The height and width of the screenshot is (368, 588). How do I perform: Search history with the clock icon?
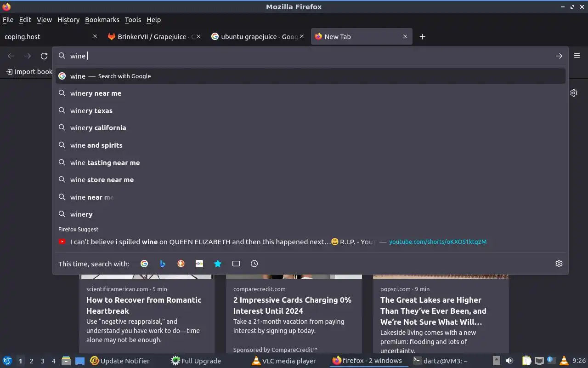tap(254, 264)
